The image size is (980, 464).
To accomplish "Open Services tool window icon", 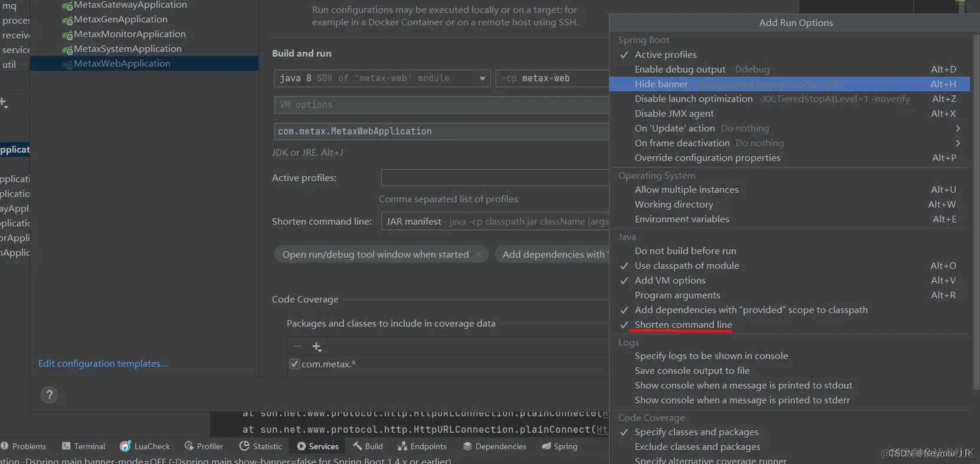I will [301, 446].
